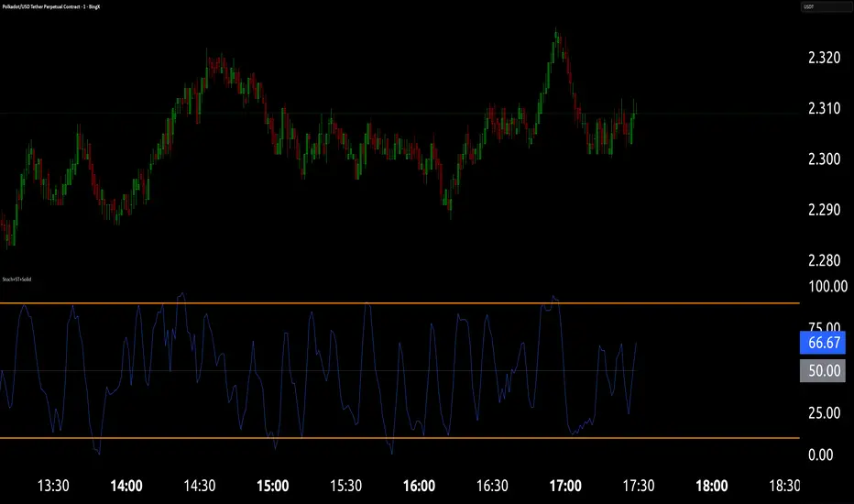Click the 2.300 price axis label
The image size is (854, 504).
click(824, 159)
